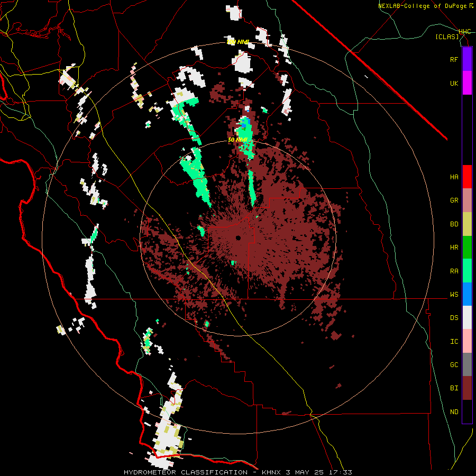Click the UK magenta legend swatch
Viewport: 476px width, 476px height.
[467, 83]
